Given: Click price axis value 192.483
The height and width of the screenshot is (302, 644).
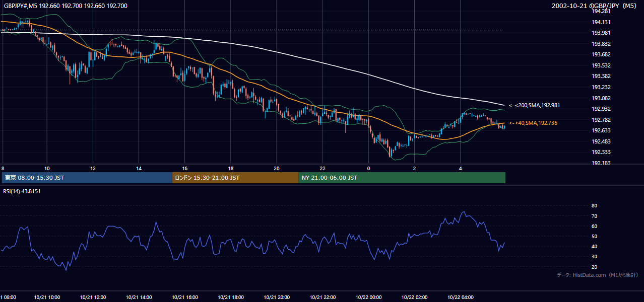Looking at the screenshot, I should pyautogui.click(x=601, y=141).
